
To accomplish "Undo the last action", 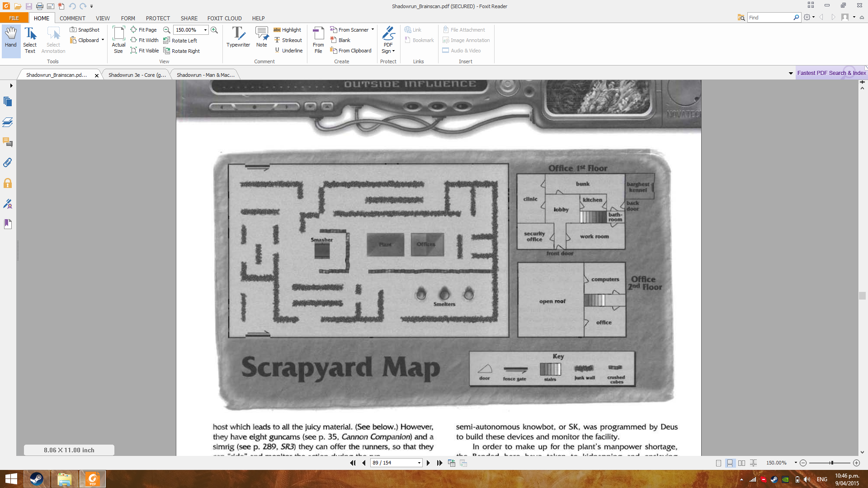I will tap(72, 6).
